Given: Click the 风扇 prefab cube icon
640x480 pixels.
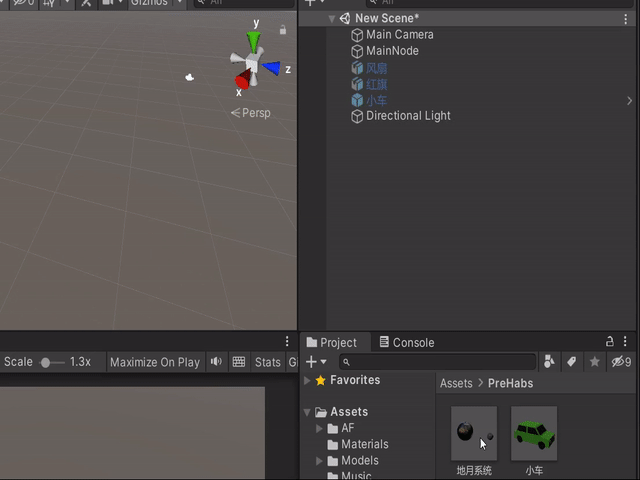Looking at the screenshot, I should tap(357, 68).
